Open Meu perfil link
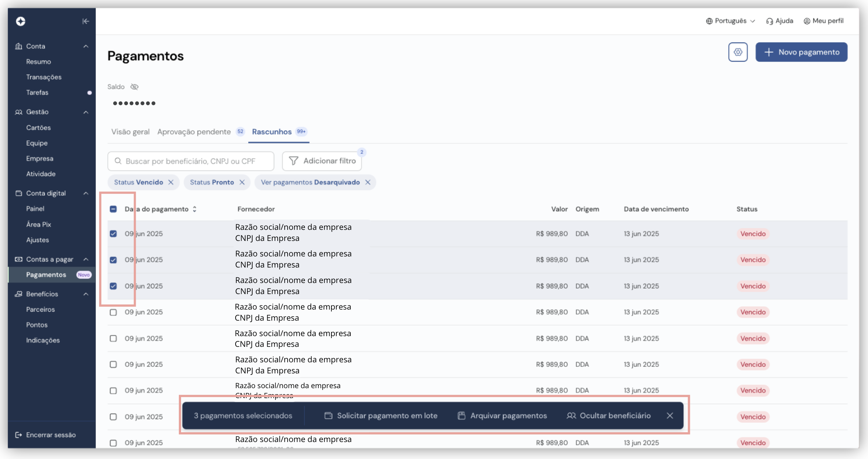This screenshot has width=868, height=459. (823, 21)
